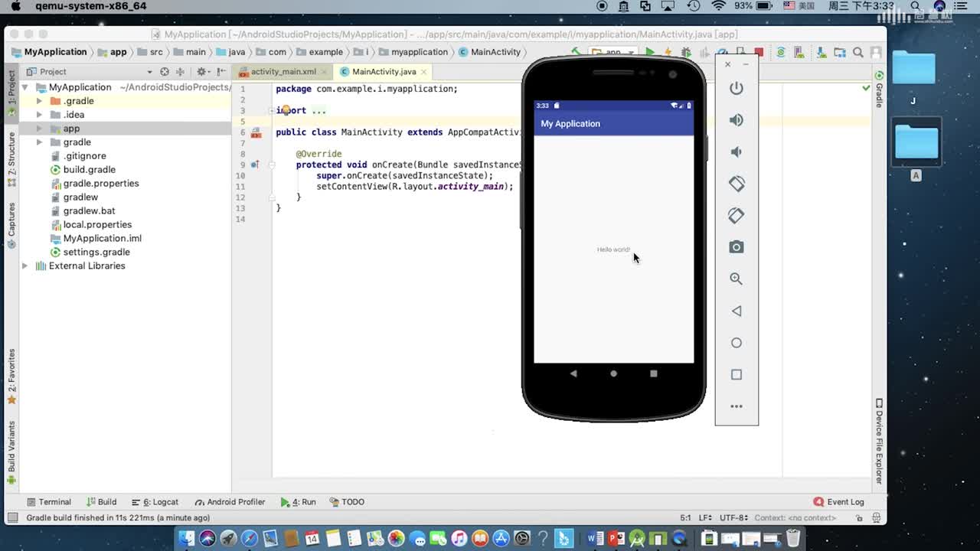This screenshot has height=551, width=980.
Task: Open the Apple menu
Action: [x=15, y=6]
